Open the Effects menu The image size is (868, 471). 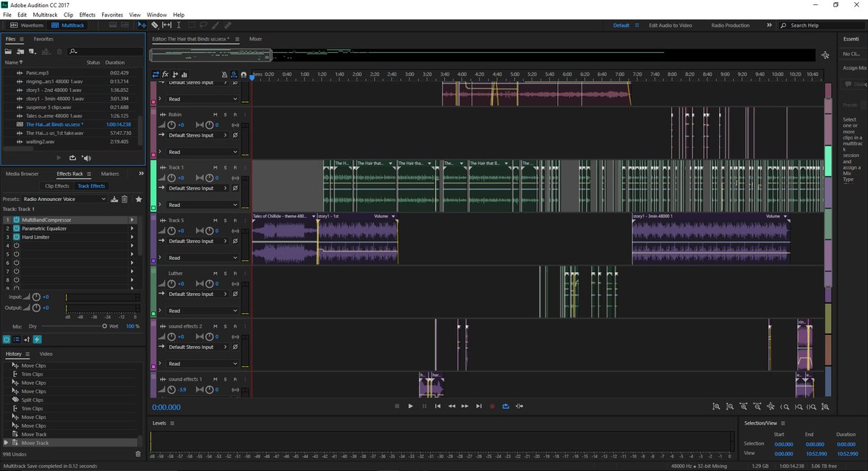pos(88,14)
